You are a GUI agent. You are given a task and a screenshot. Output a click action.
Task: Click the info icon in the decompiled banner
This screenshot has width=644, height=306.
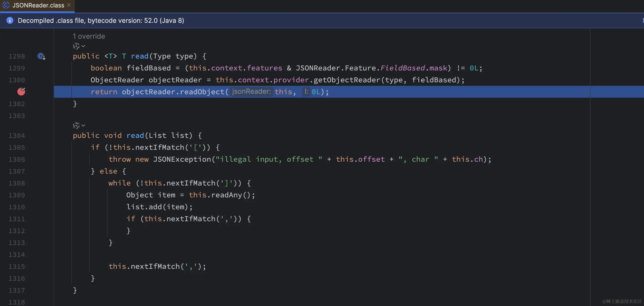click(x=10, y=20)
